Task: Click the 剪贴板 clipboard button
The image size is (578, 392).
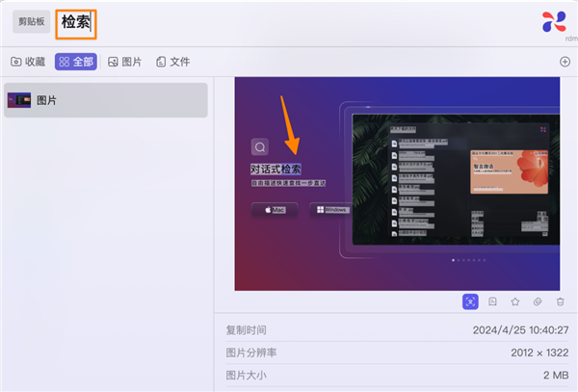Action: click(31, 22)
